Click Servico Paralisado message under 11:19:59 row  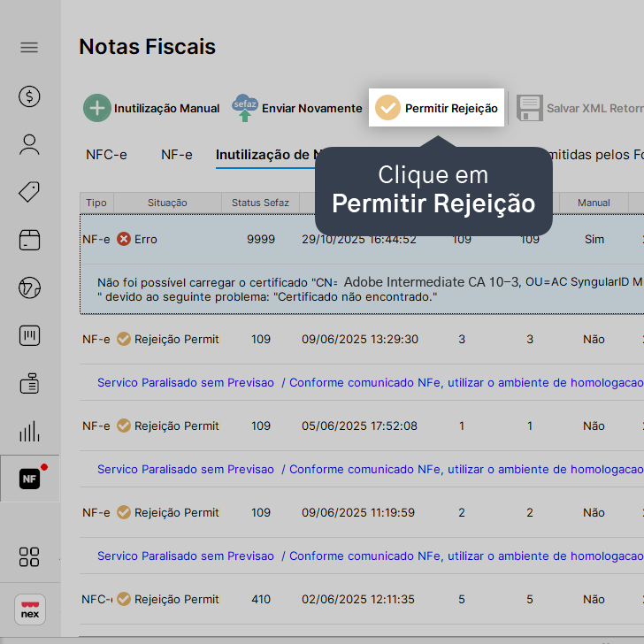[370, 556]
